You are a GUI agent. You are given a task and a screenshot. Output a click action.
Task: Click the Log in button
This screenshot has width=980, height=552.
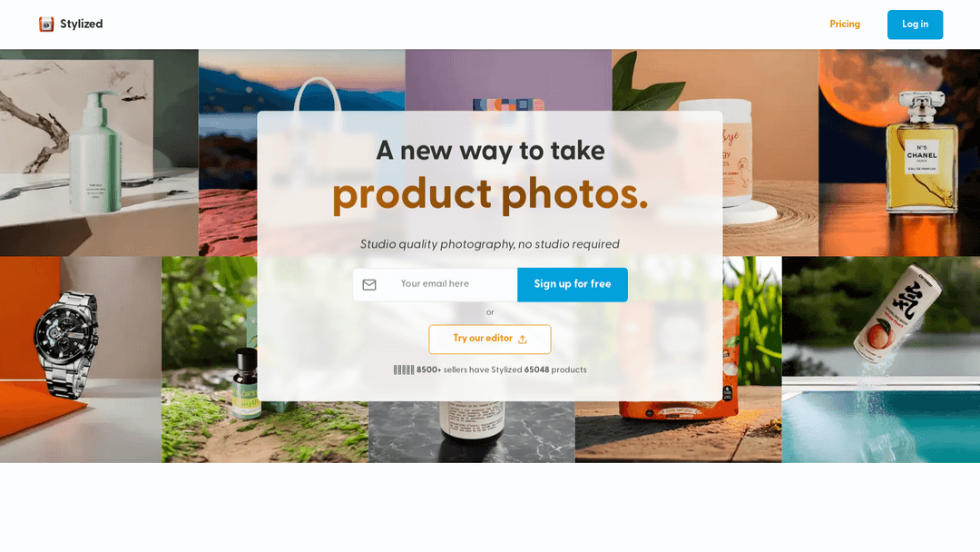click(915, 25)
